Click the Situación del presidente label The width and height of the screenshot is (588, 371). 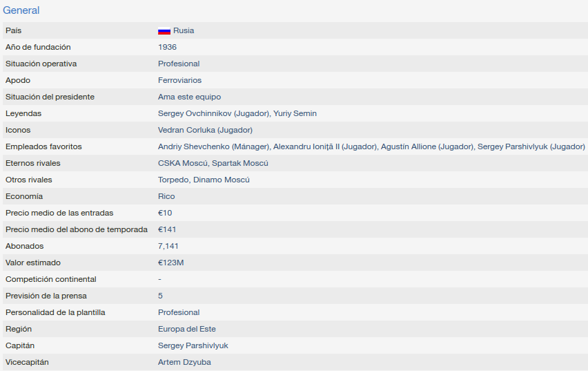click(50, 97)
